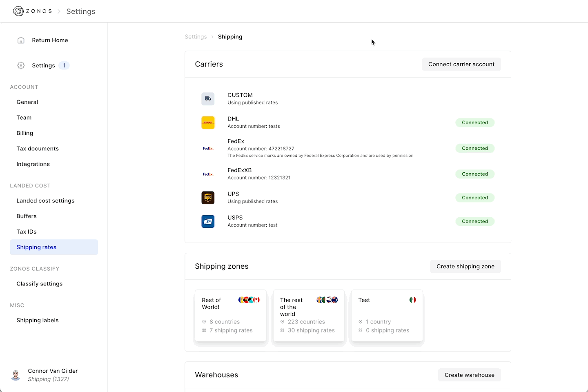The width and height of the screenshot is (588, 392).
Task: Click the FedEx Connected status badge
Action: [x=474, y=148]
